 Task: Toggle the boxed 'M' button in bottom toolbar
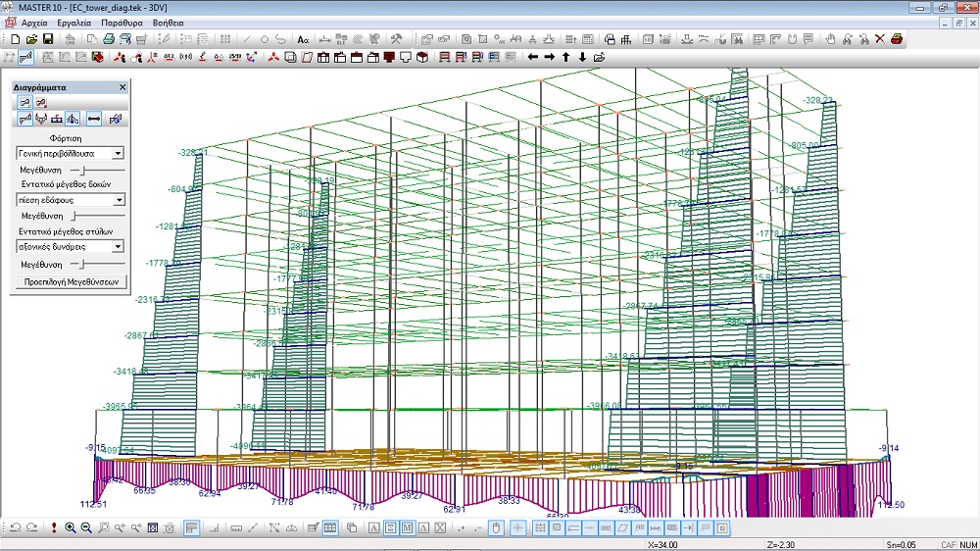(408, 528)
